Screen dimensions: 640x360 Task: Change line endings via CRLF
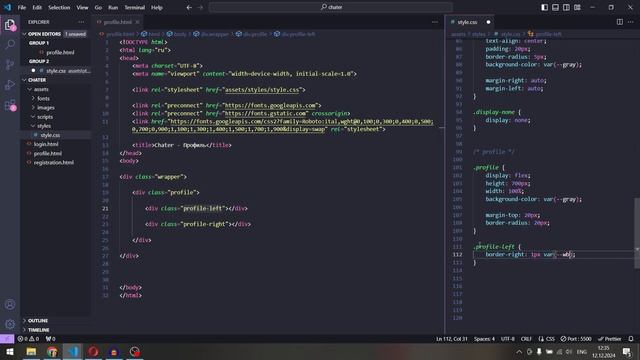coord(526,339)
